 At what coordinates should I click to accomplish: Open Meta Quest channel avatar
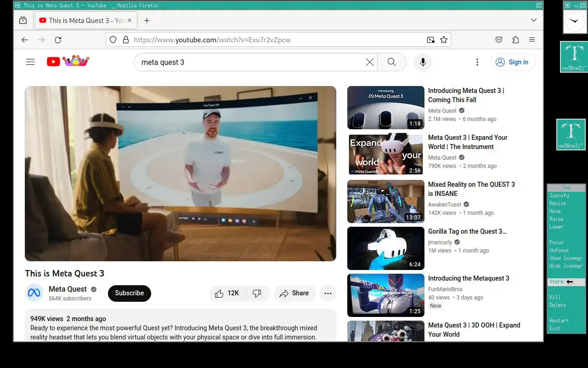(x=34, y=293)
